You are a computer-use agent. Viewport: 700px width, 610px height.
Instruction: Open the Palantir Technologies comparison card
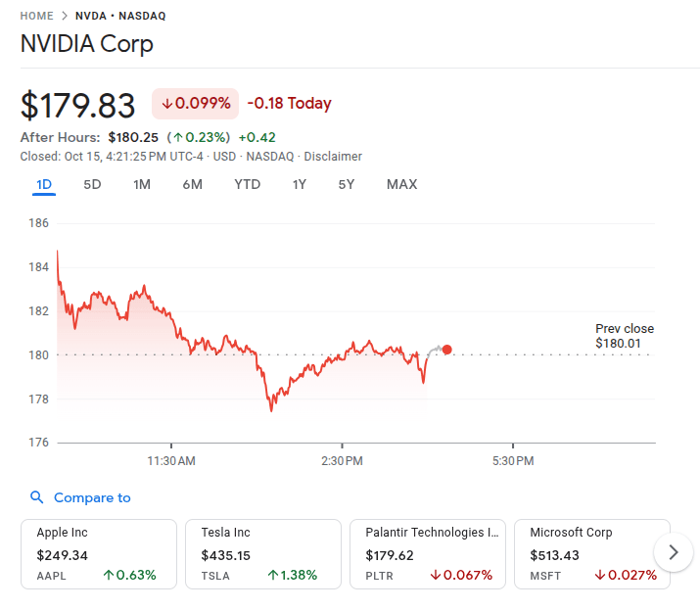point(428,554)
